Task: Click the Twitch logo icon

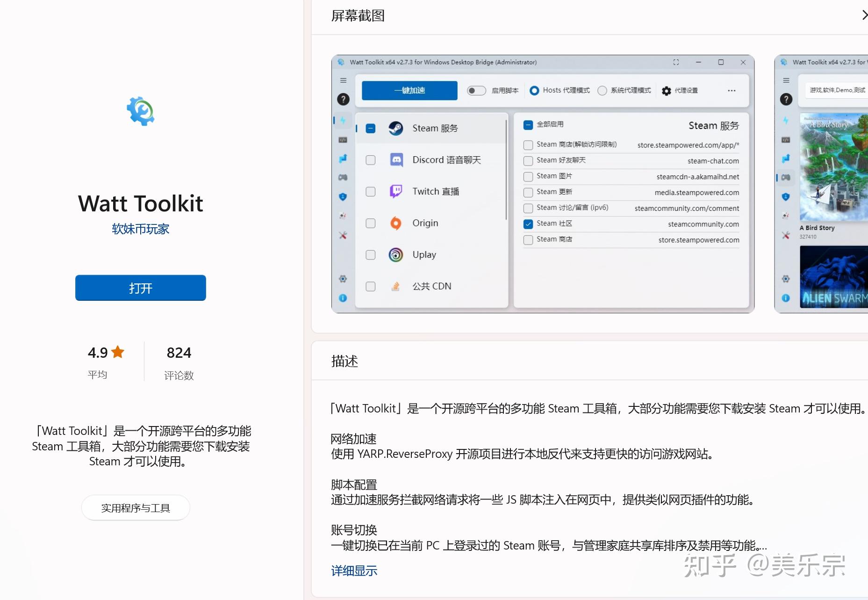Action: (396, 191)
